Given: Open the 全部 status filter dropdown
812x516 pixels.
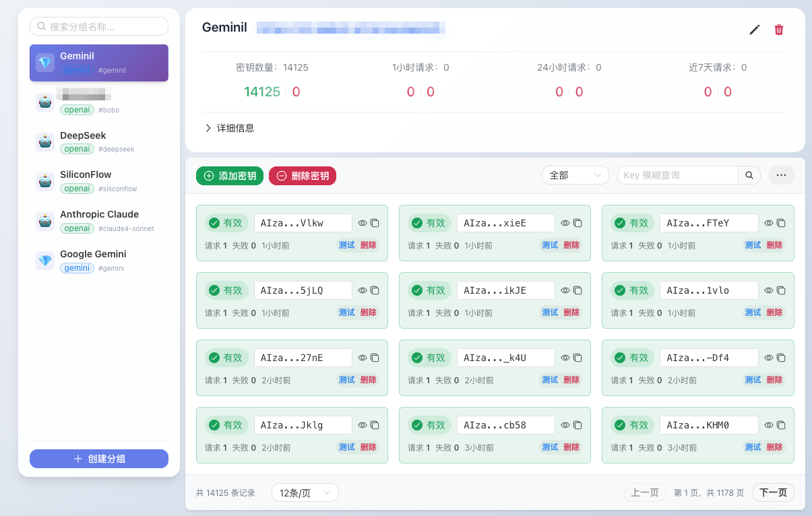Looking at the screenshot, I should [x=575, y=175].
